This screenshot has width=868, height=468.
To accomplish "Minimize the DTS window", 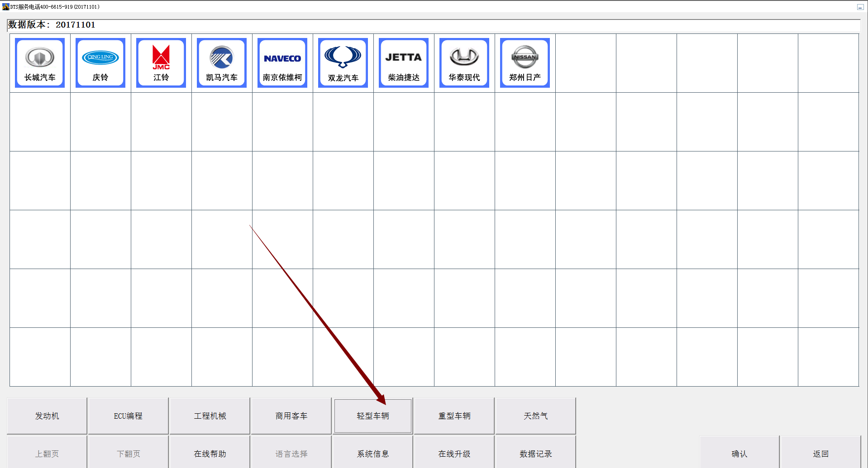I will pos(860,7).
